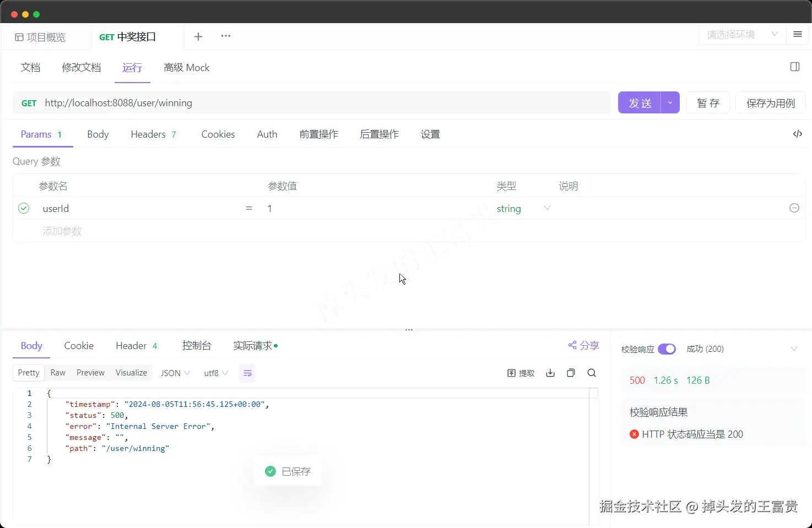Search within the response body
Screen dimensions: 812x528
click(x=592, y=373)
